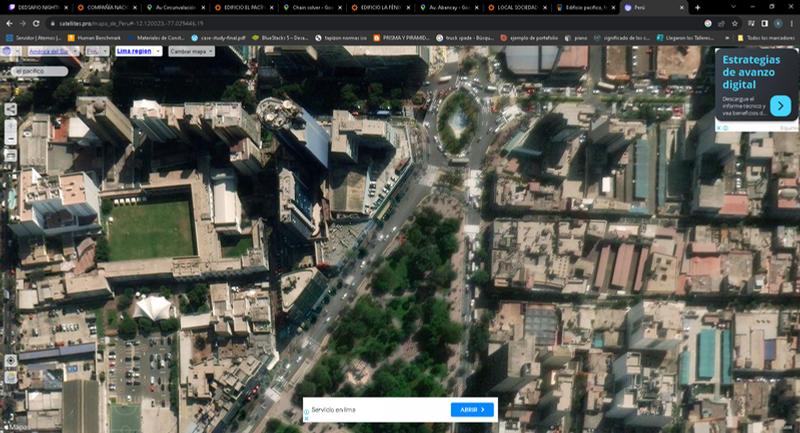Screen dimensions: 800x433
Task: Open the Servidor (Atenea) bookmark
Action: 34,38
